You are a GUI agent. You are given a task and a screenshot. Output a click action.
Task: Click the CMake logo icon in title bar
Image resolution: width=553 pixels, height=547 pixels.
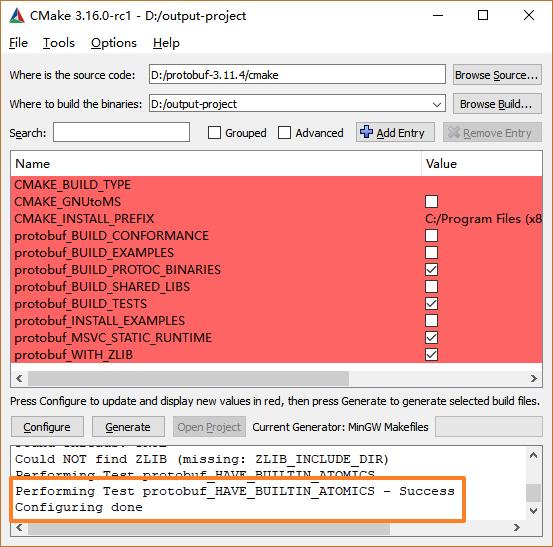click(x=17, y=16)
